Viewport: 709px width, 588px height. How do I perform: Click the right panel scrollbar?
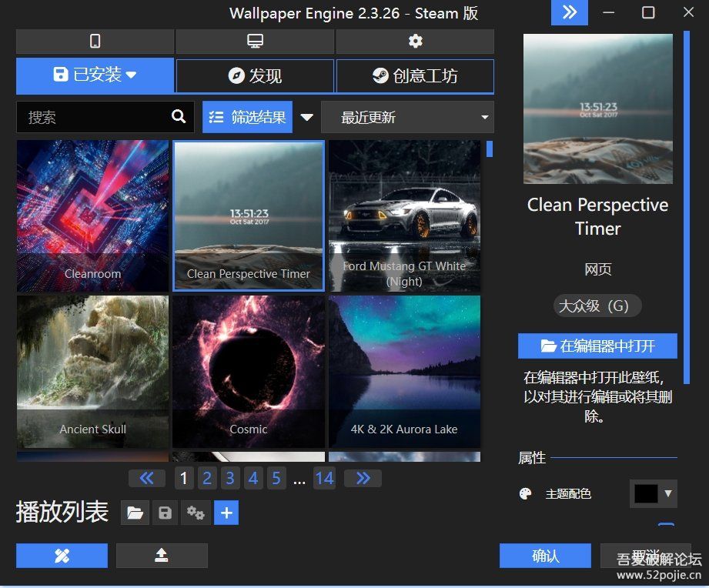point(687,207)
